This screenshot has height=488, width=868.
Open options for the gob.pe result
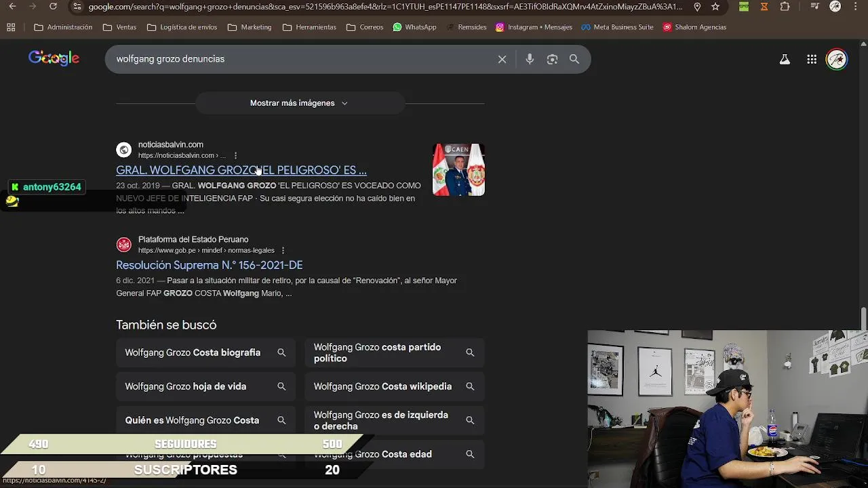click(x=283, y=250)
